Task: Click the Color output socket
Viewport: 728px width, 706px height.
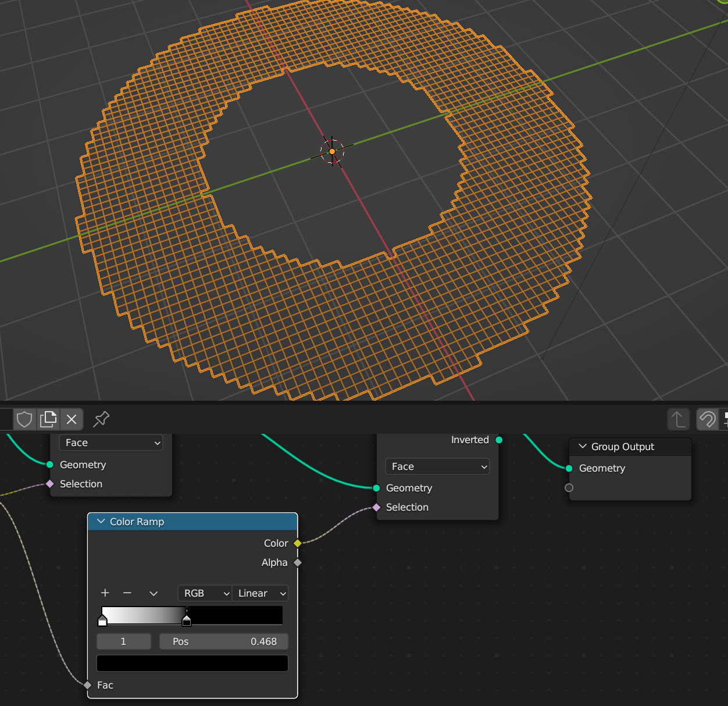Action: coord(298,543)
